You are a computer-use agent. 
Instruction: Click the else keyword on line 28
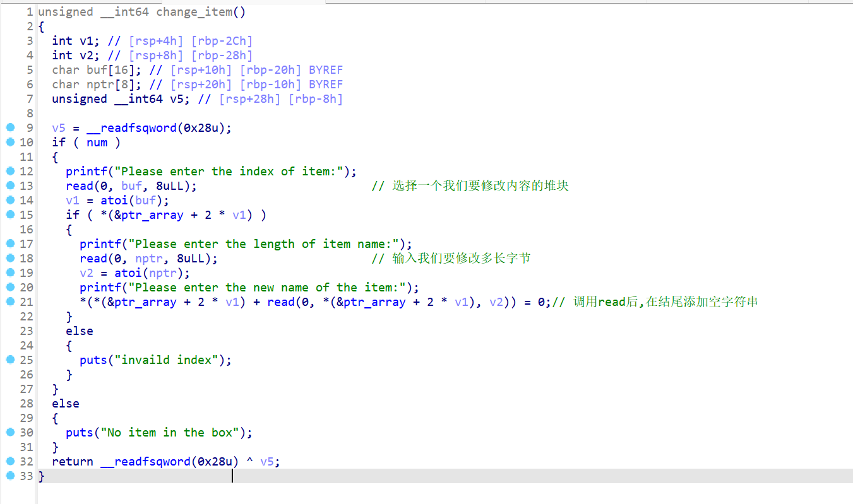[x=66, y=404]
